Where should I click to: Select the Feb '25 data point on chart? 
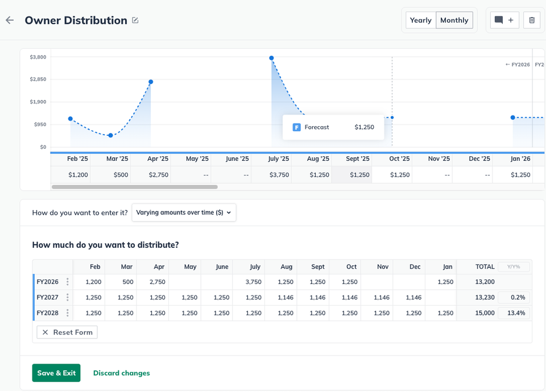tap(71, 119)
